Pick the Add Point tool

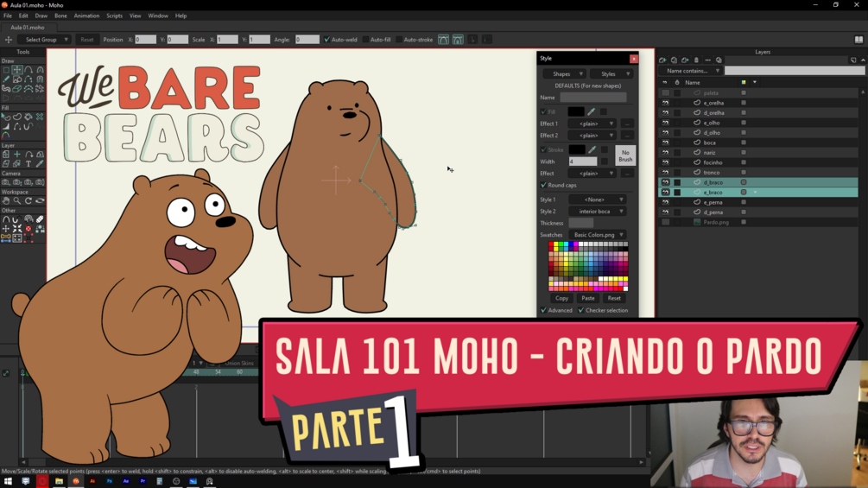pos(29,70)
